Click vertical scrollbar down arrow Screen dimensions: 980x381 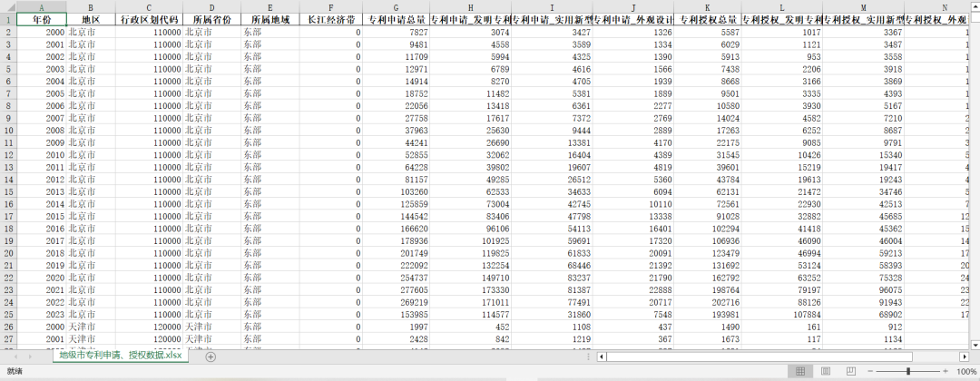975,344
